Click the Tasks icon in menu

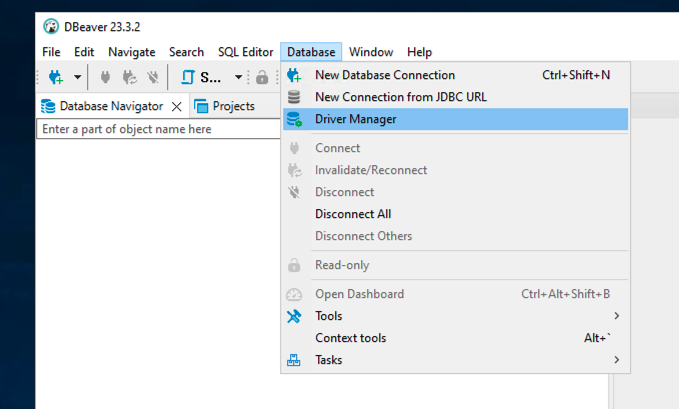[294, 360]
